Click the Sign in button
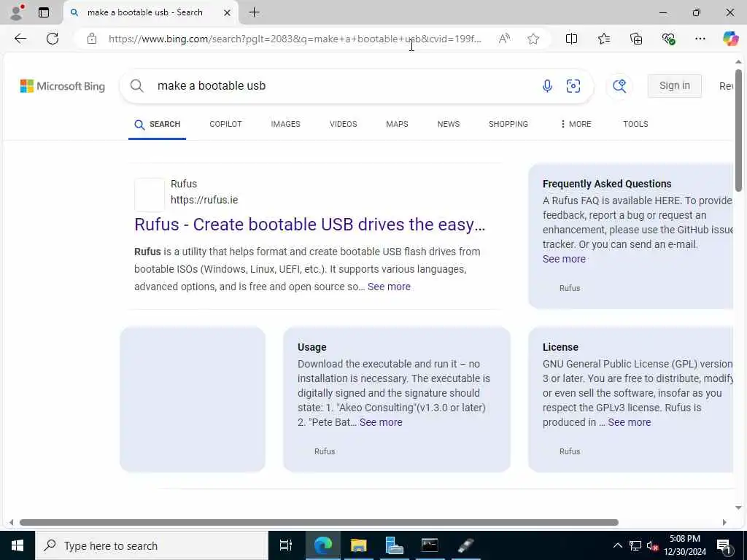747x560 pixels. [674, 86]
